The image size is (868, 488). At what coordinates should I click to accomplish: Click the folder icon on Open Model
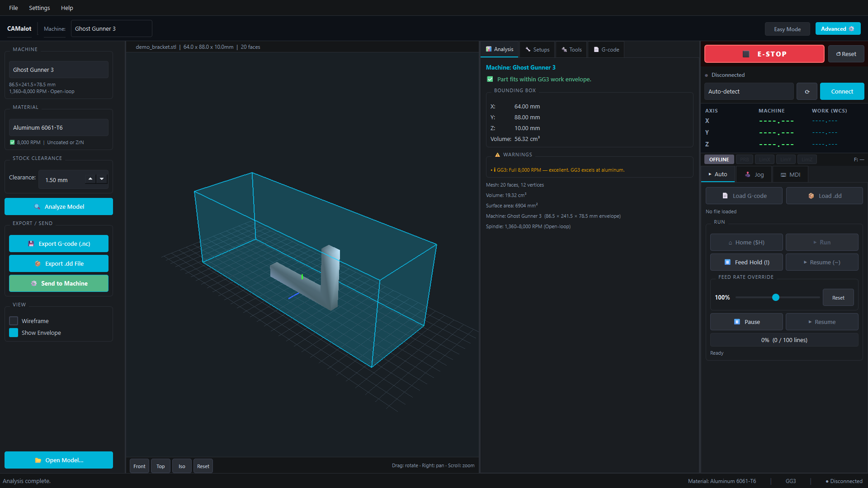[x=38, y=460]
